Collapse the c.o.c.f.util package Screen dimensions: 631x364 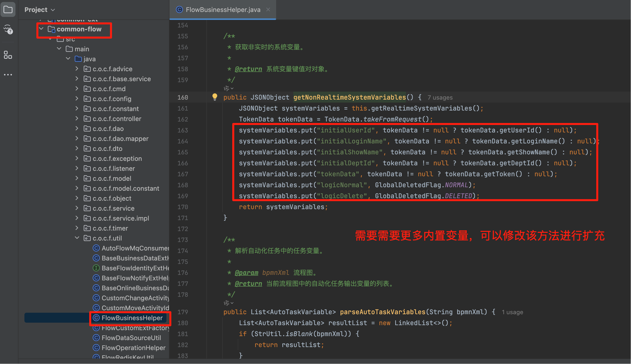pos(77,238)
